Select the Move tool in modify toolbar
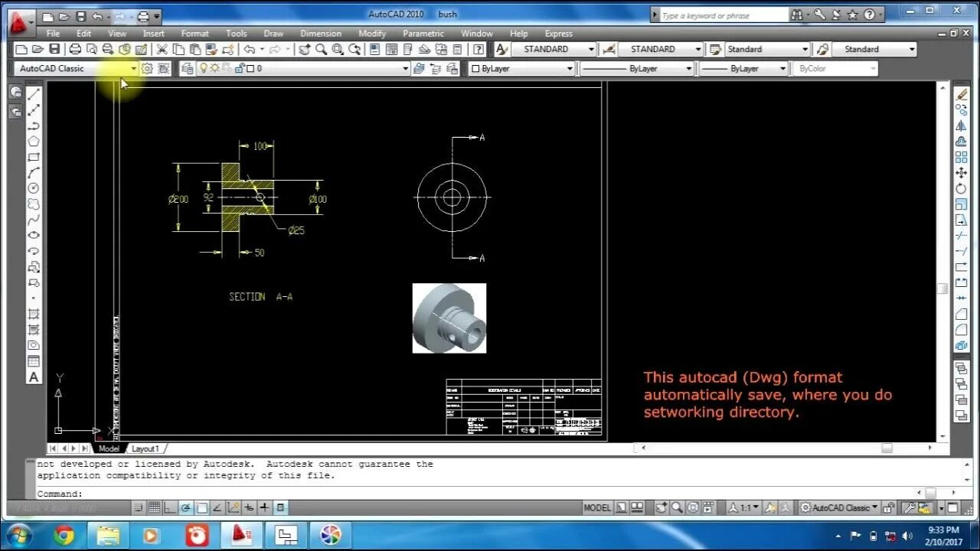Image resolution: width=980 pixels, height=551 pixels. (x=962, y=173)
